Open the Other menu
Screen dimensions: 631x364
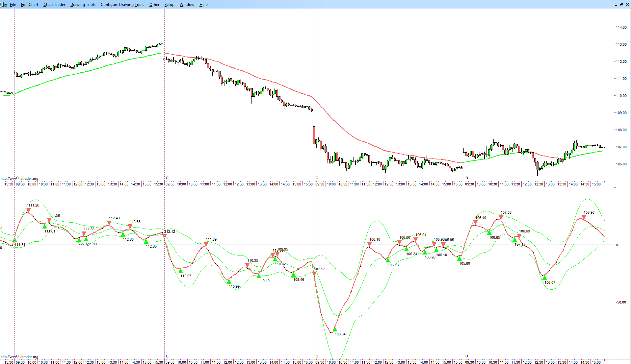pyautogui.click(x=154, y=5)
